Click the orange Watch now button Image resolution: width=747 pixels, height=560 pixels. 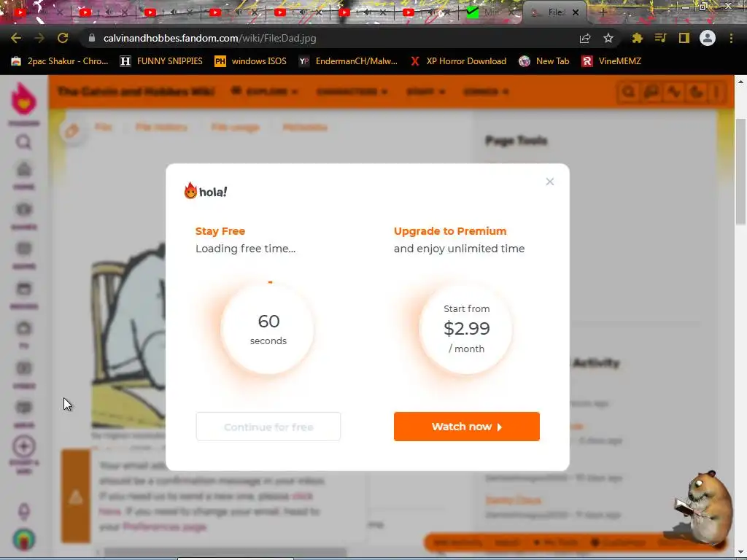466,426
